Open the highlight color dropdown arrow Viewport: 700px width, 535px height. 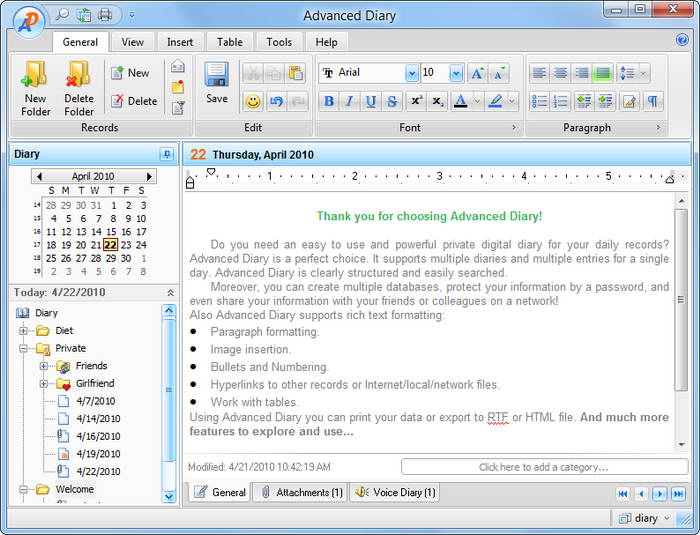point(512,101)
